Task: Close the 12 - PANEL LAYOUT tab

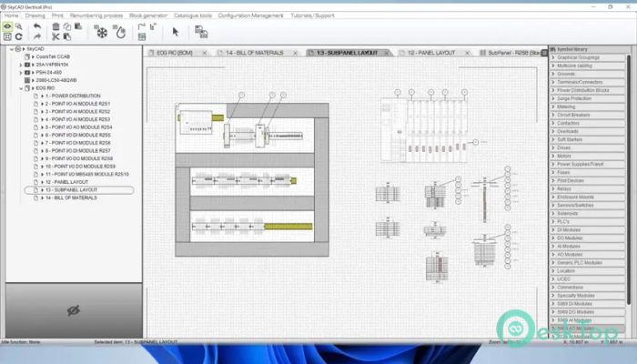Action: click(467, 53)
